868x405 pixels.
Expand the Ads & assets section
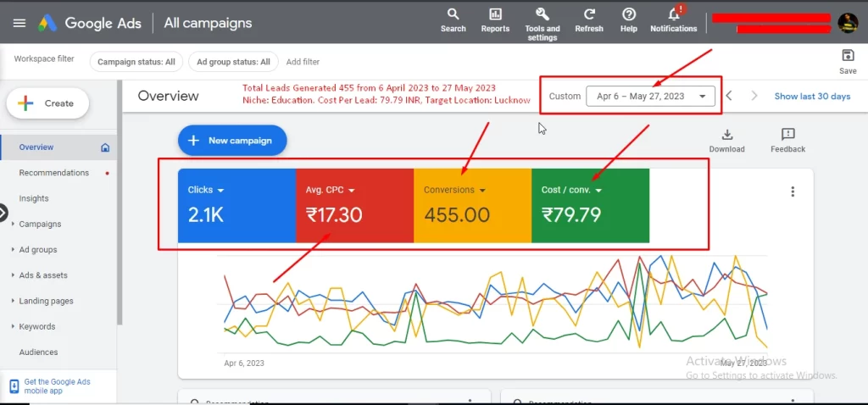click(x=13, y=275)
